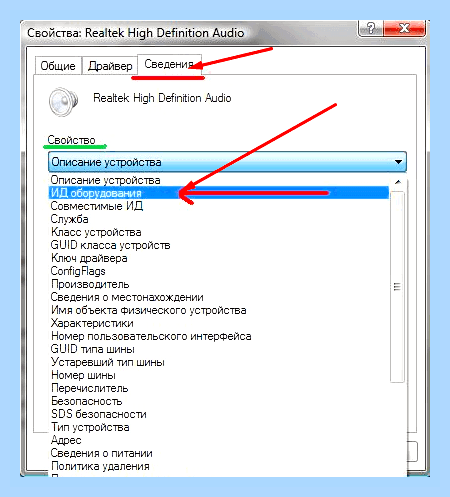Choose Адрес in the list

tap(219, 440)
